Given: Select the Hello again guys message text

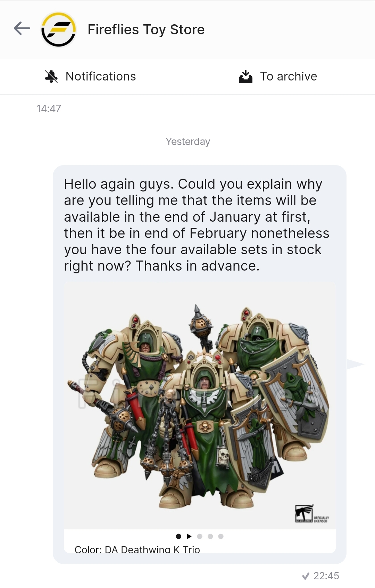Looking at the screenshot, I should [197, 225].
